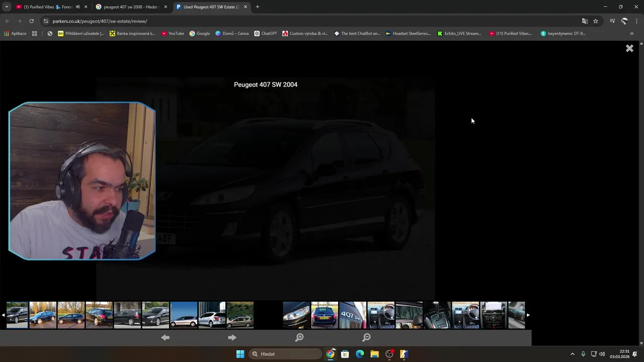Screen dimensions: 644x362
Task: Open File Explorer from the taskbar
Action: 374,354
